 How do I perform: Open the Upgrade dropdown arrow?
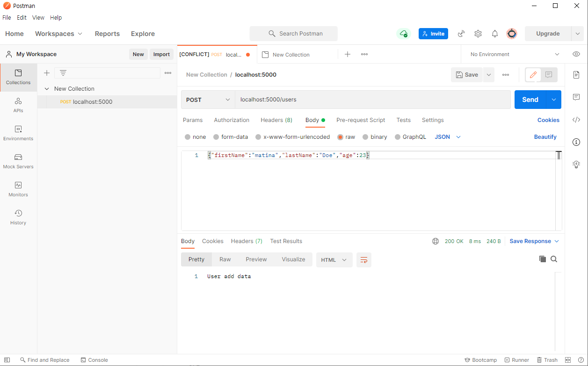(578, 34)
